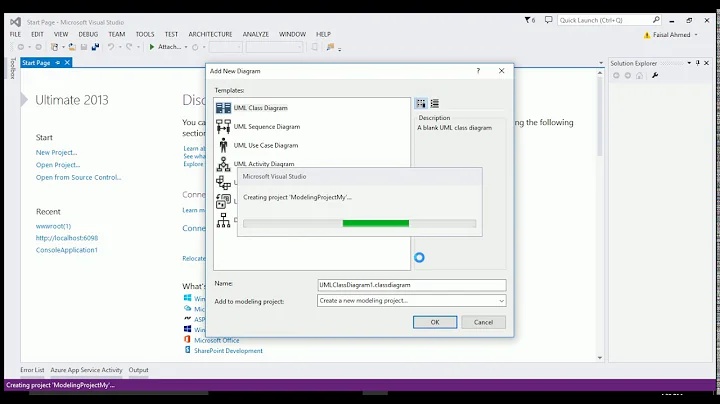The height and width of the screenshot is (404, 720).
Task: Click the Navigate Backward toolbar icon
Action: pos(21,47)
